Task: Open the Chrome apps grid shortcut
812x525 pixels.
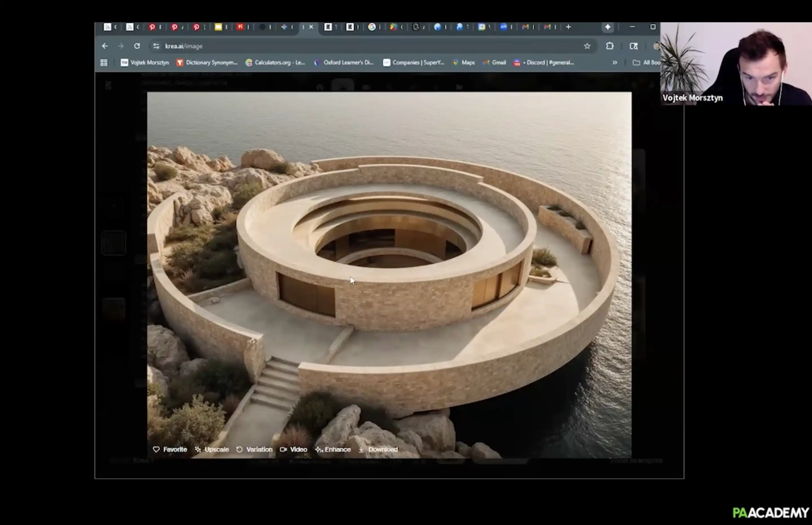Action: [104, 63]
